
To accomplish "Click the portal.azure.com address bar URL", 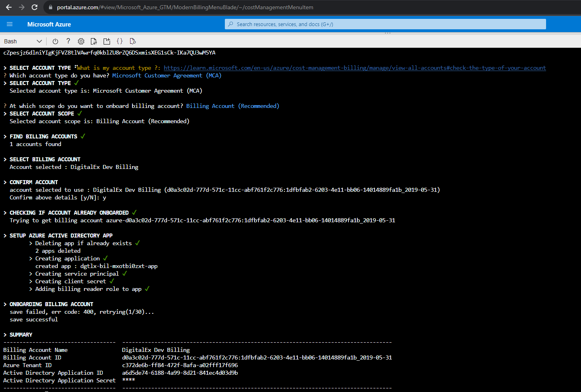I will (185, 7).
